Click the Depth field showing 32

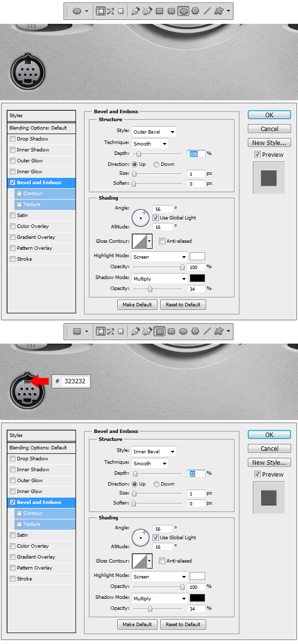(196, 474)
